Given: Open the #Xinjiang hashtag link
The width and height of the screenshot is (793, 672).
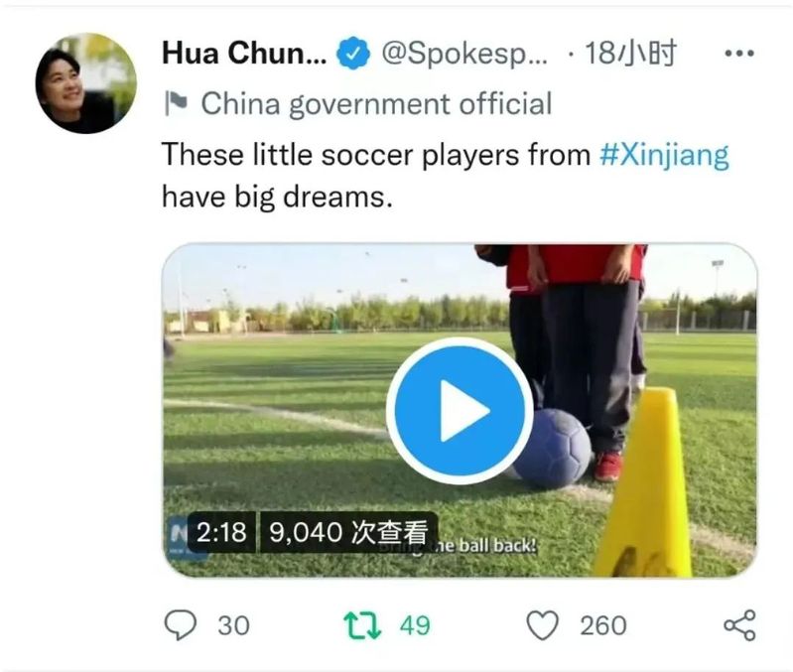Looking at the screenshot, I should [x=664, y=154].
